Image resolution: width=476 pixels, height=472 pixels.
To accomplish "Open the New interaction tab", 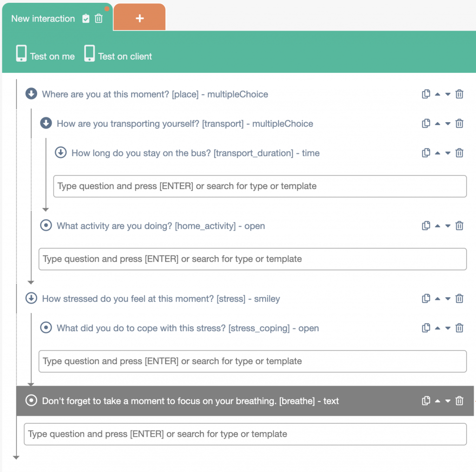I will [x=43, y=19].
